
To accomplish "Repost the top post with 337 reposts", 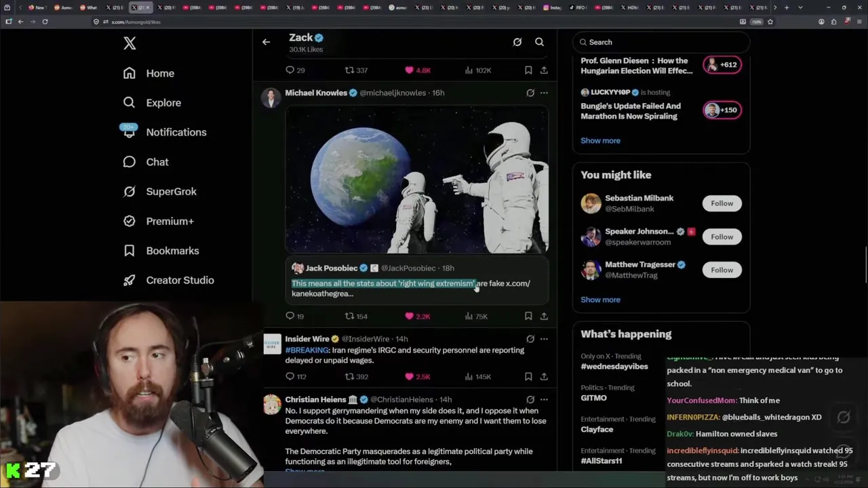I will click(x=356, y=70).
